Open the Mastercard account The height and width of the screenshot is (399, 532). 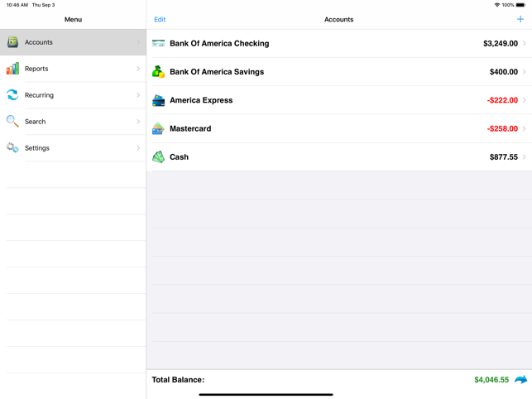coord(339,128)
